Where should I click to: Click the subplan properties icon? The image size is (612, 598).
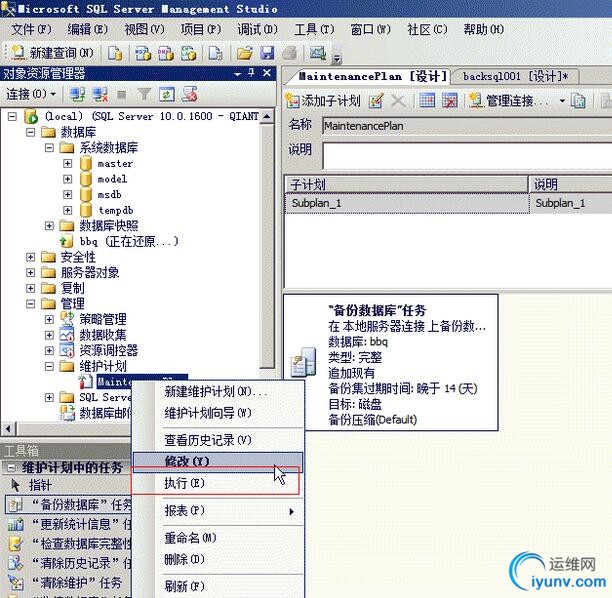pyautogui.click(x=376, y=101)
